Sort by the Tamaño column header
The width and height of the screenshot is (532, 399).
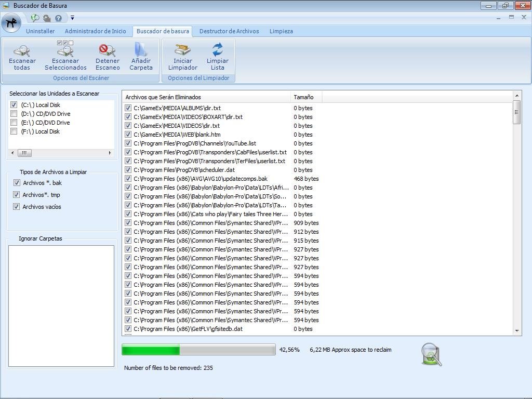[x=306, y=97]
